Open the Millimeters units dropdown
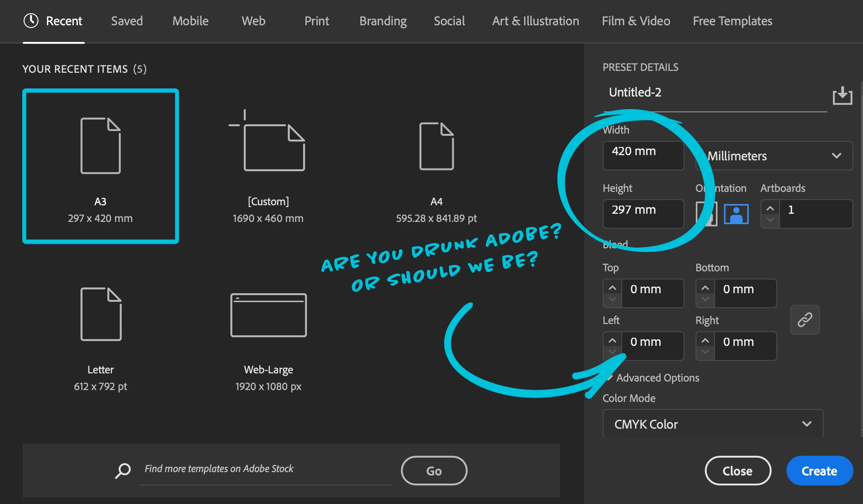863x504 pixels. click(x=774, y=156)
